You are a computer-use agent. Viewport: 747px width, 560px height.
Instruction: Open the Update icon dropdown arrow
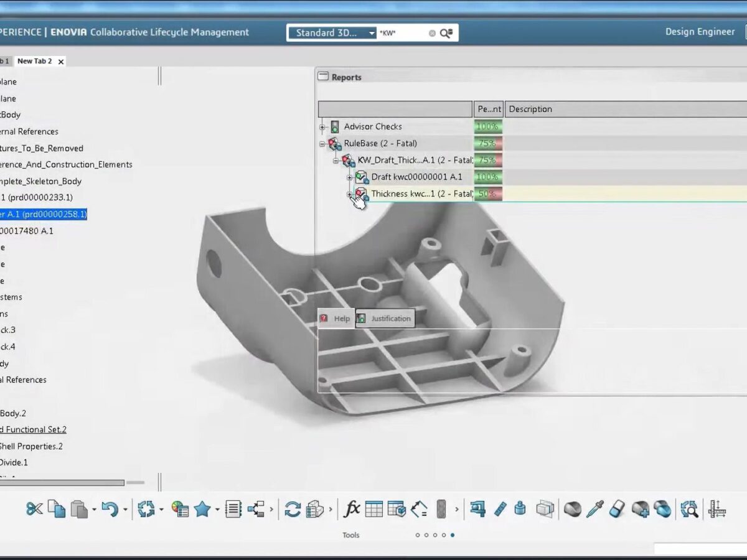point(161,510)
